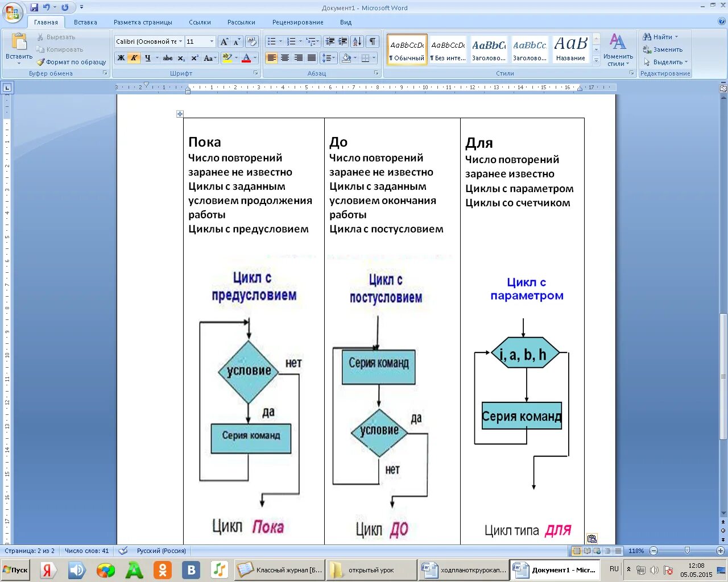Toggle italic (К) formatting
728x582 pixels.
coord(134,58)
